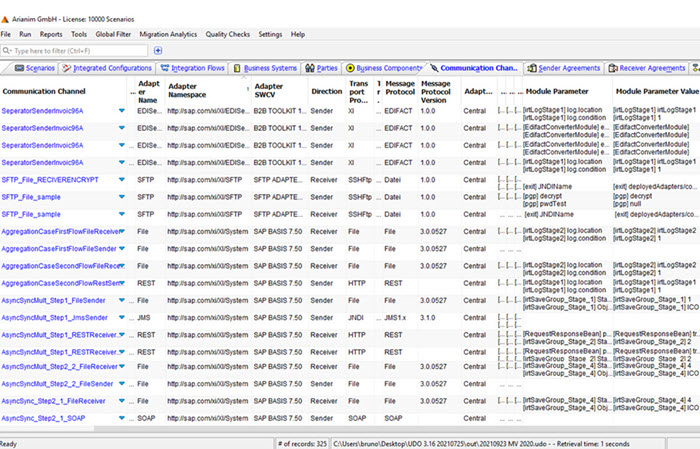The image size is (700, 449).
Task: Click the '# of records: 325' status entry
Action: tap(302, 444)
